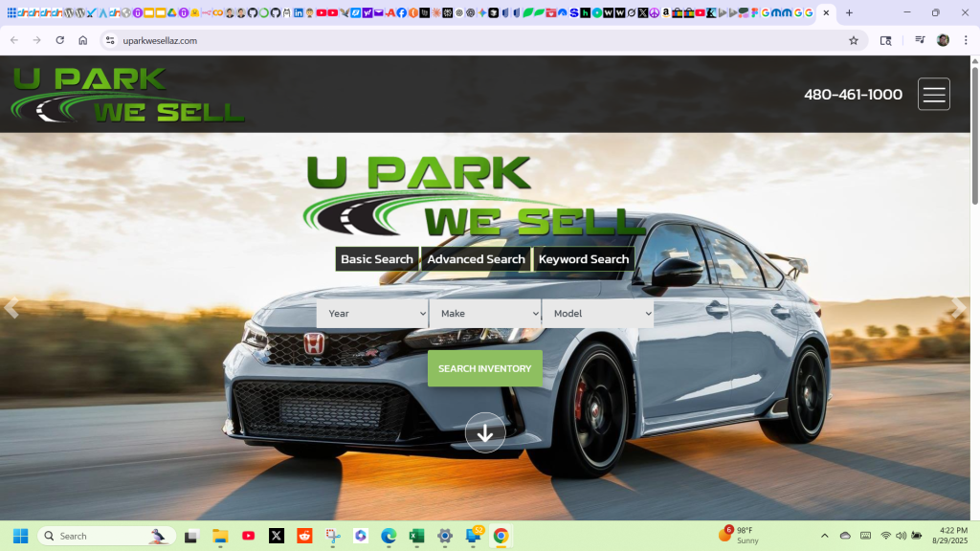Open new browser tab with plus button

849,13
